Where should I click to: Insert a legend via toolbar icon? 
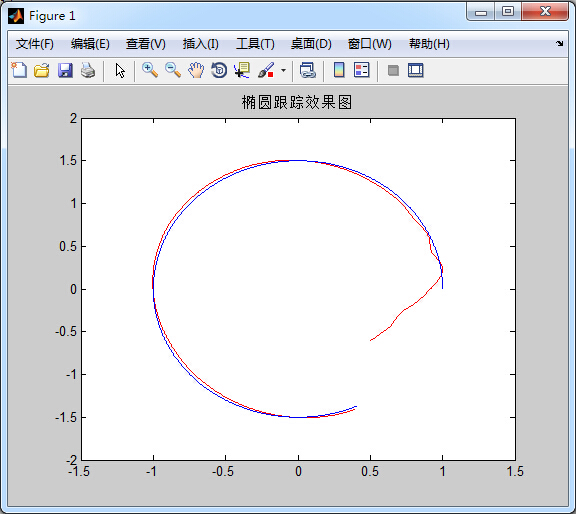pos(361,70)
